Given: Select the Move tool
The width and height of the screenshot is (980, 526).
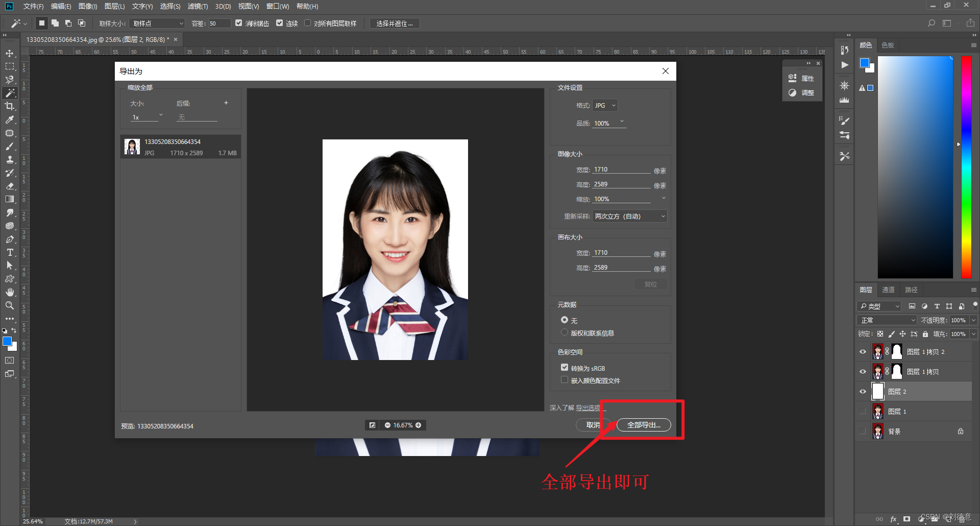Looking at the screenshot, I should pyautogui.click(x=10, y=54).
